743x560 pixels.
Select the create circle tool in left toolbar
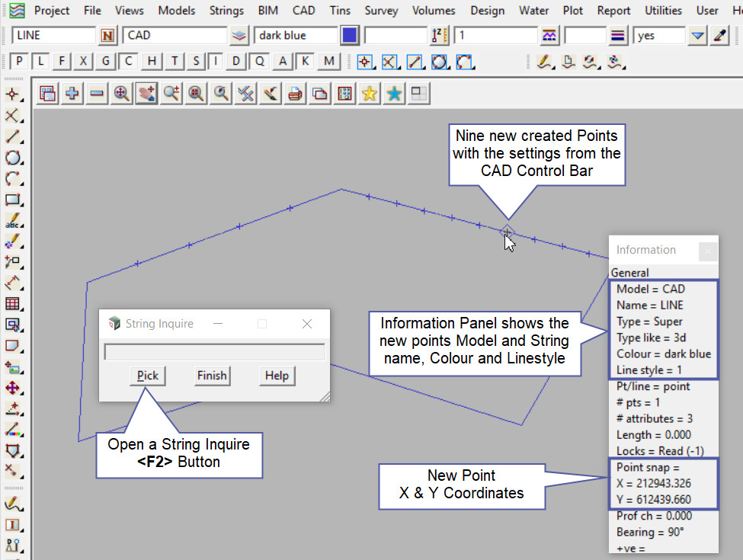pyautogui.click(x=12, y=158)
